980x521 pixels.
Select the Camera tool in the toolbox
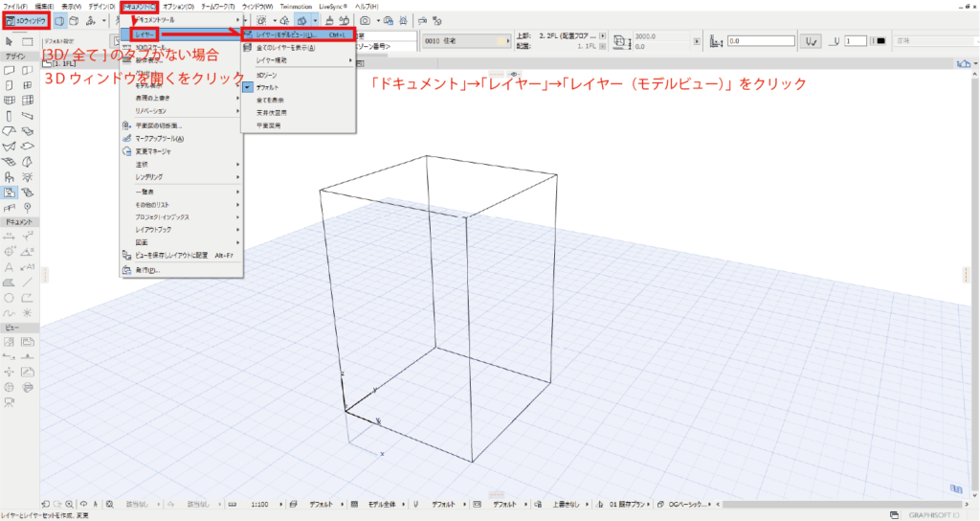tap(10, 403)
